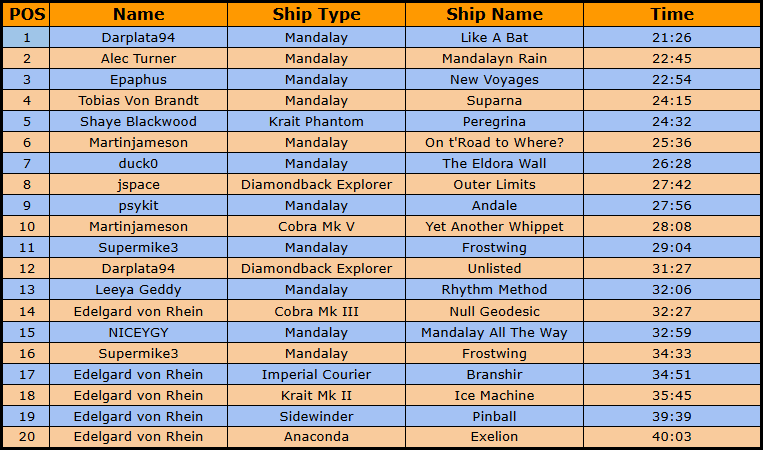Click ship name On t'Road to Where?
This screenshot has height=450, width=763.
coord(494,142)
